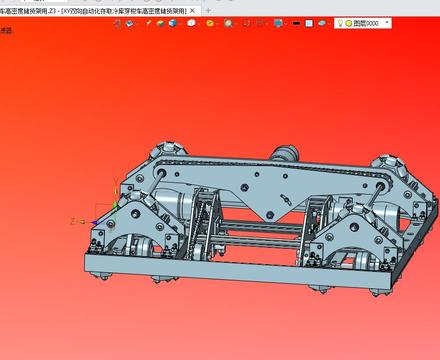Screen dimensions: 440x360
Task: Click the light blue disc icon
Action: click(322, 23)
